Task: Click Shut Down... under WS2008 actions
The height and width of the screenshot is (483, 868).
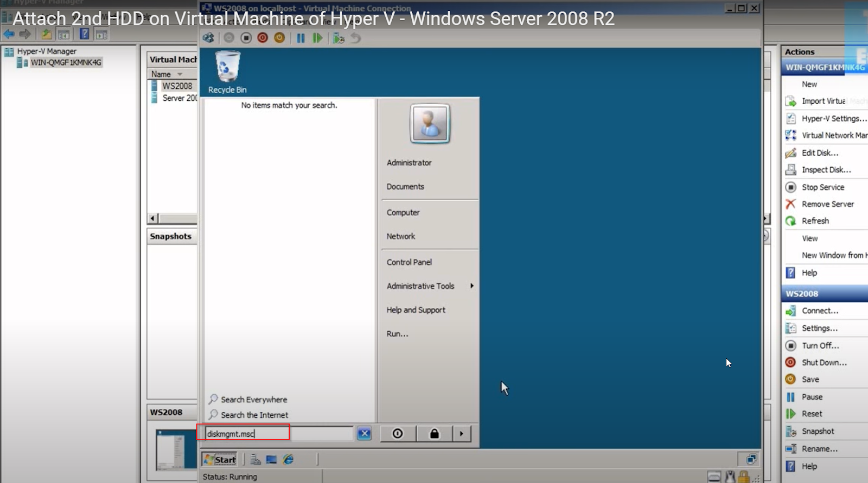Action: [824, 362]
